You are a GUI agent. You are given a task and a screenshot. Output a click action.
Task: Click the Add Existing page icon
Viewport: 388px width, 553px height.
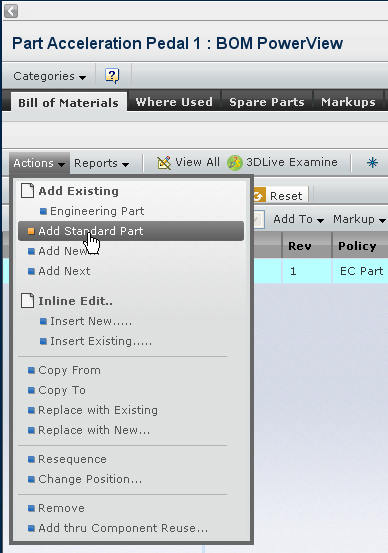coord(27,191)
